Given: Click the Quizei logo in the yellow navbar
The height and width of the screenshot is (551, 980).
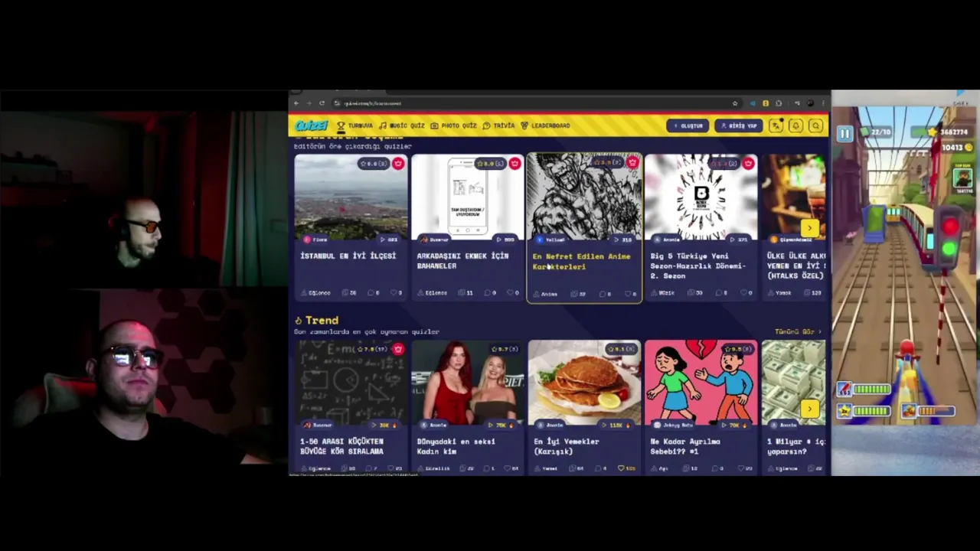Looking at the screenshot, I should [311, 126].
